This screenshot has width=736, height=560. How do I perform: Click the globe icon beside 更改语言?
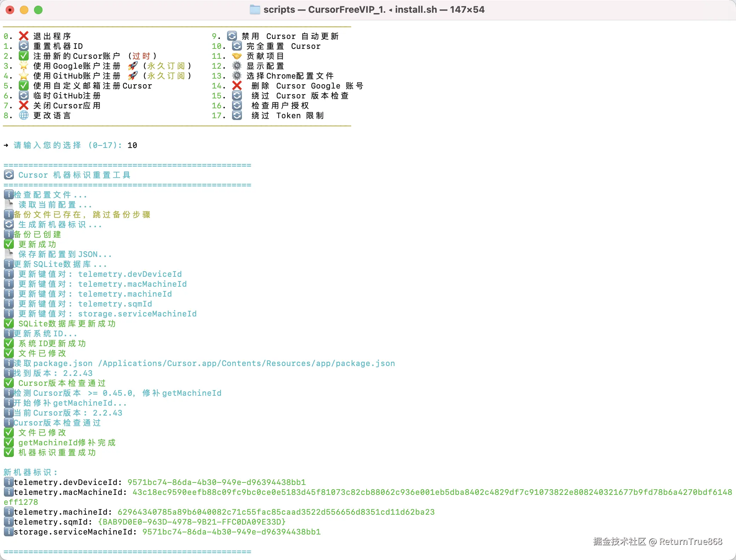(24, 115)
